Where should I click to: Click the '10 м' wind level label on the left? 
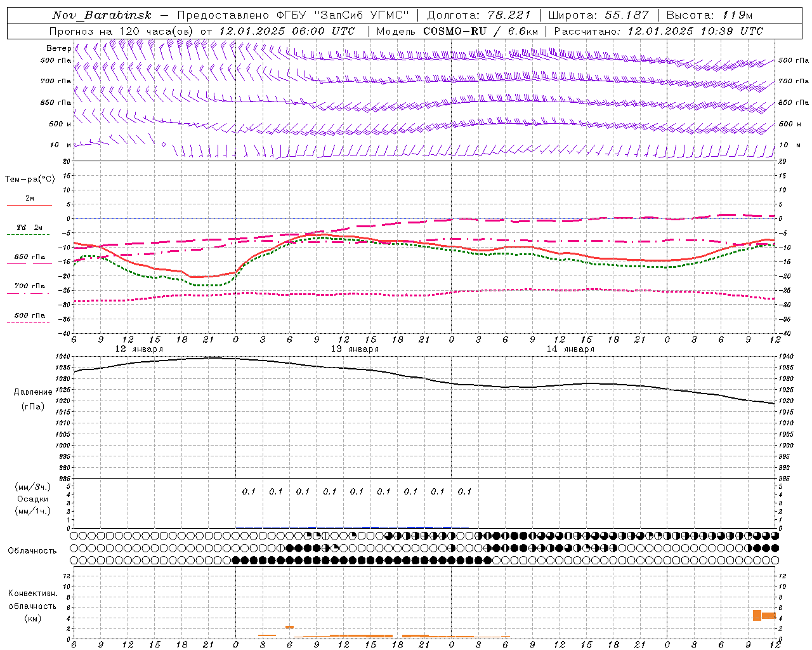coord(61,145)
